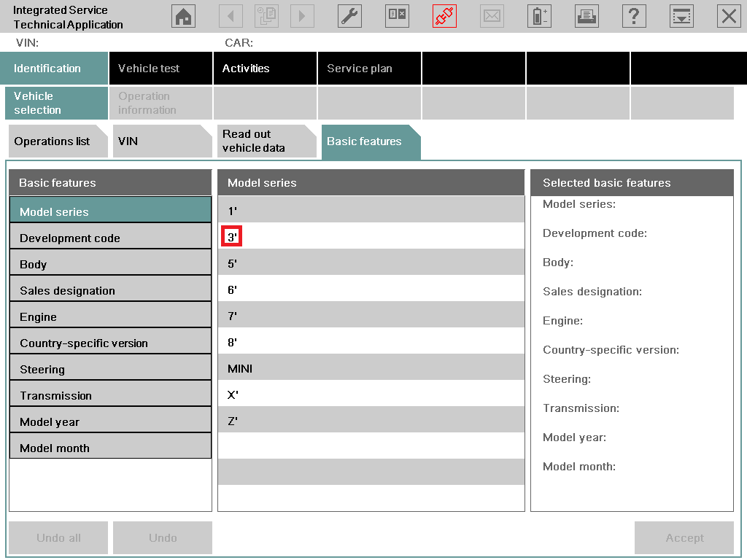Choose 5' model series
The image size is (747, 560).
click(371, 262)
